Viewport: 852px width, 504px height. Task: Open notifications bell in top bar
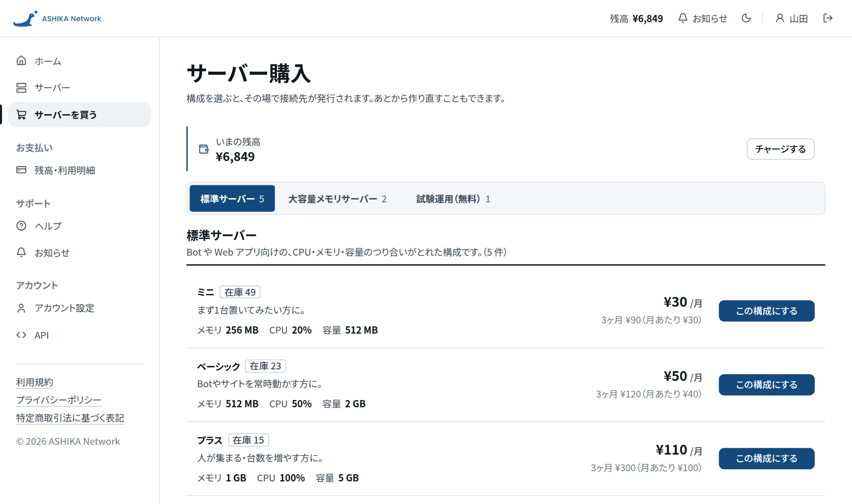point(703,18)
